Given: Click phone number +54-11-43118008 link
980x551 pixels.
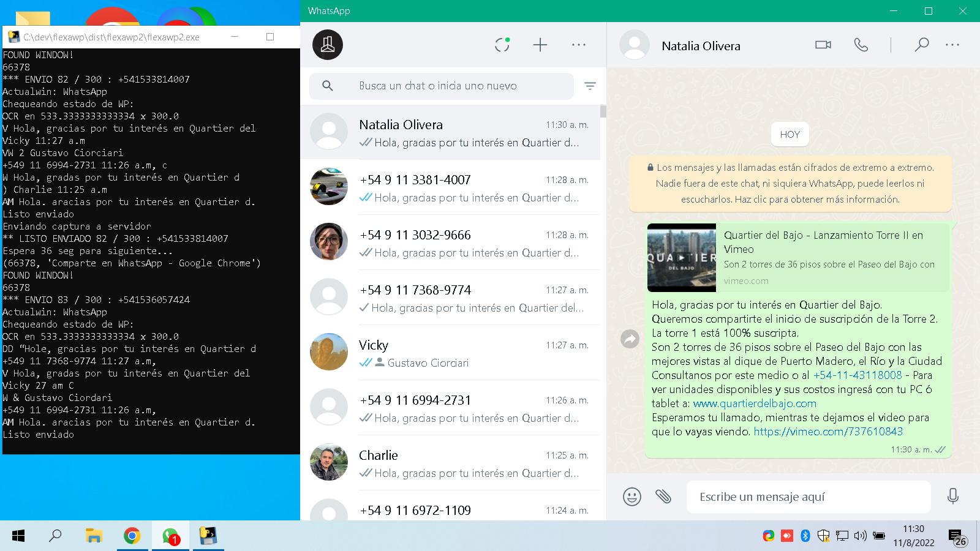Looking at the screenshot, I should [858, 375].
